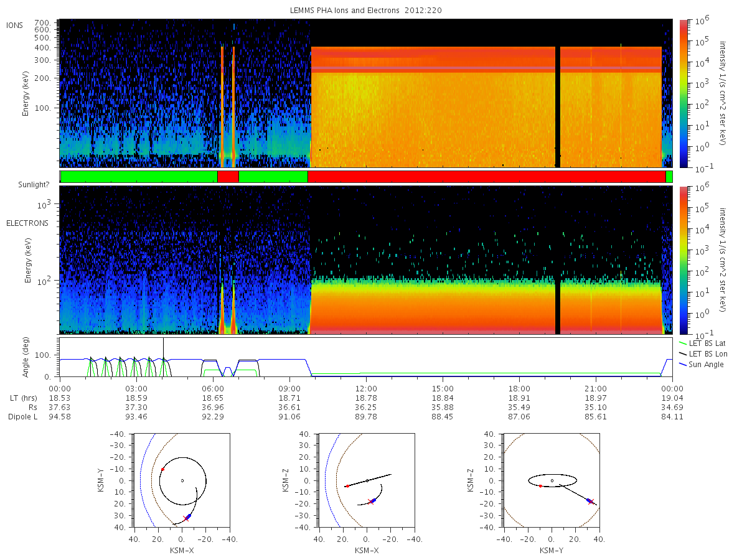This screenshot has width=747, height=560.
Task: Click the vertical black spike in the angle plot
Action: tap(163, 357)
